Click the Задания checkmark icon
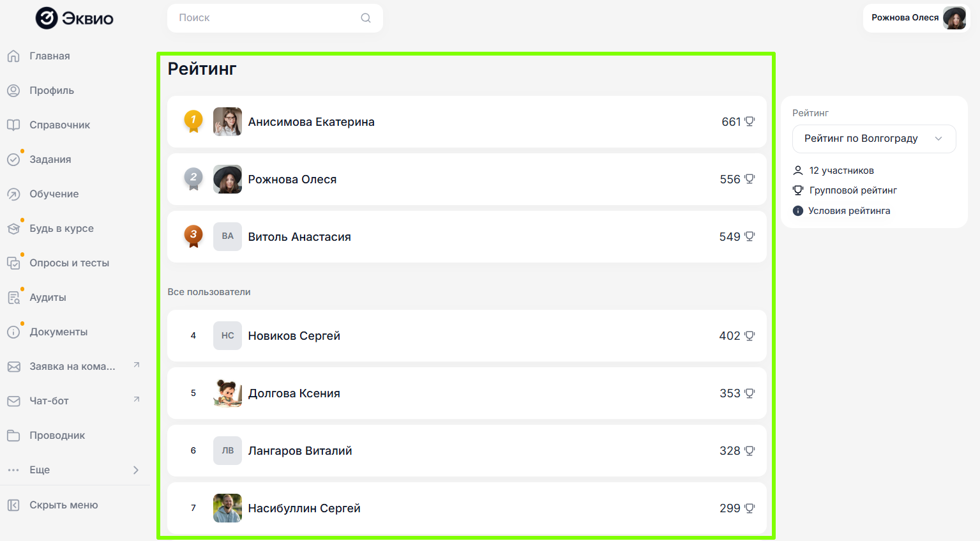 (x=13, y=160)
